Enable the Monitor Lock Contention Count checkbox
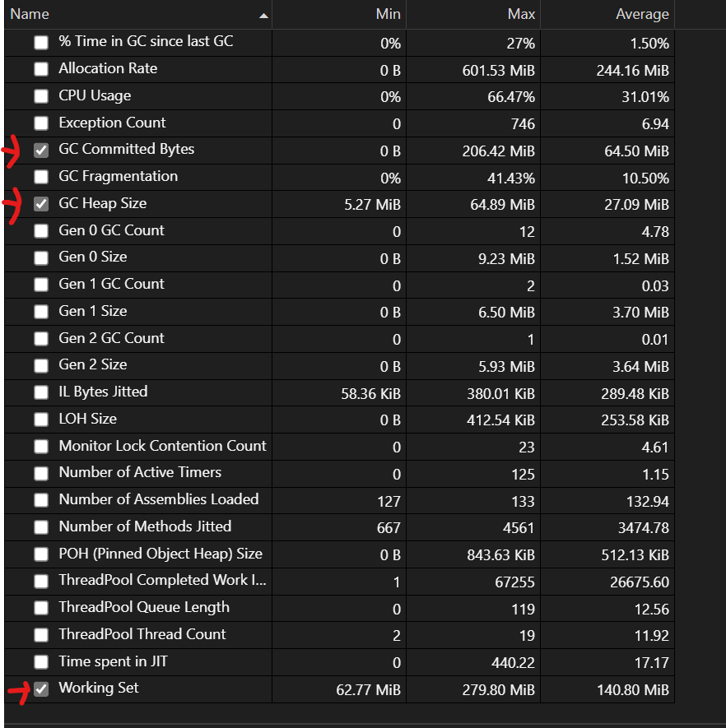This screenshot has width=726, height=728. coord(41,447)
